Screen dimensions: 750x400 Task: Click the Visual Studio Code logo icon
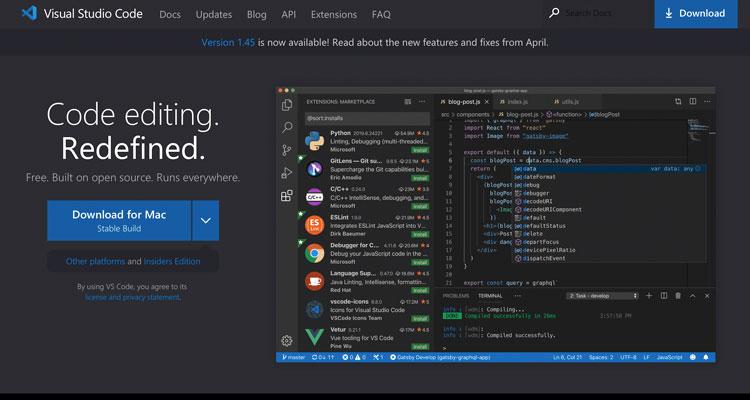pos(29,13)
